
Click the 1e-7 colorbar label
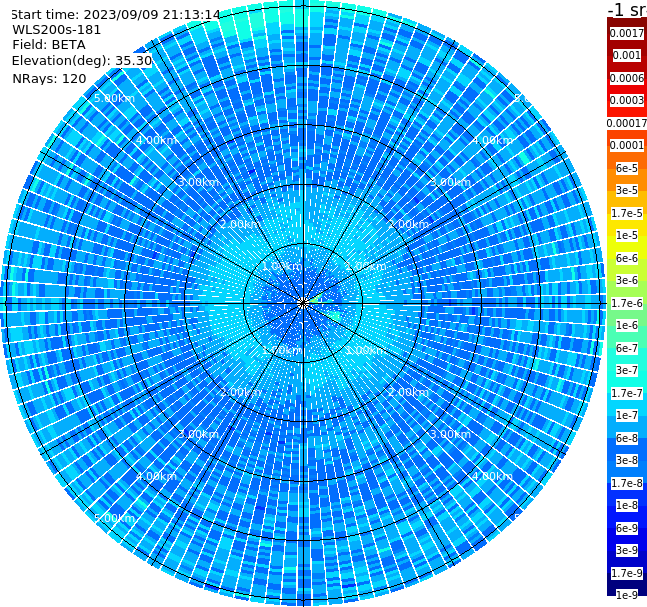[627, 415]
